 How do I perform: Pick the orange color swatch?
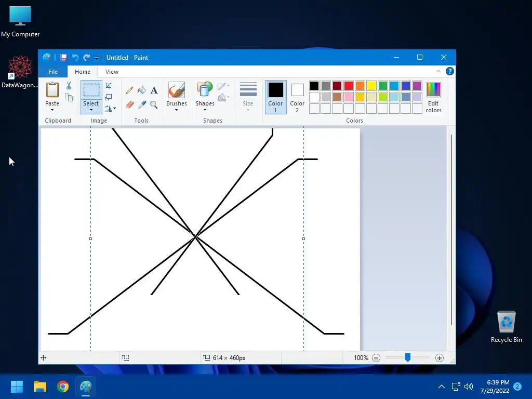point(360,86)
